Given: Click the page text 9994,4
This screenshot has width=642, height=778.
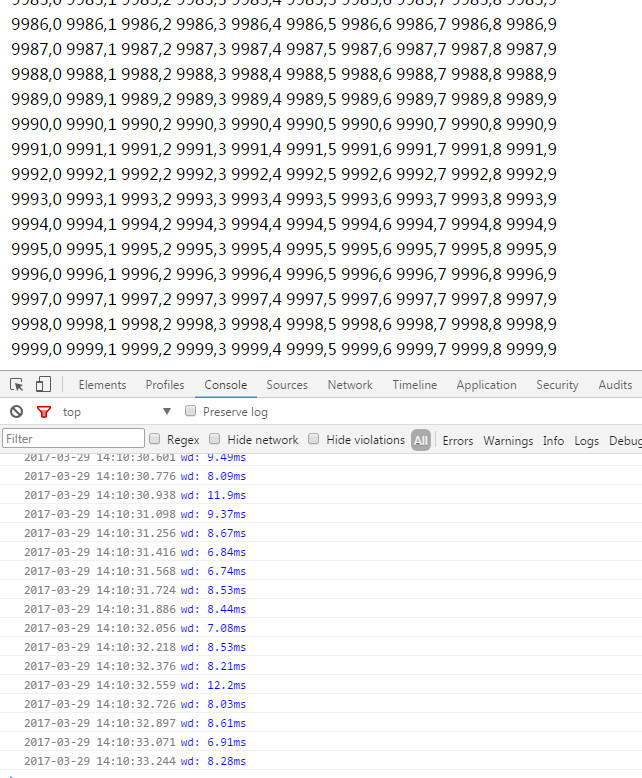Looking at the screenshot, I should click(x=257, y=224).
